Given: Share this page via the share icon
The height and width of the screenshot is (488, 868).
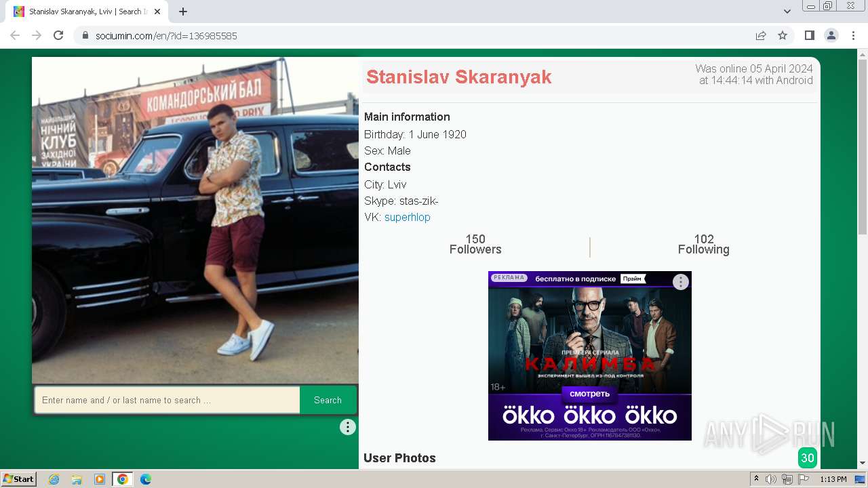Looking at the screenshot, I should click(761, 35).
